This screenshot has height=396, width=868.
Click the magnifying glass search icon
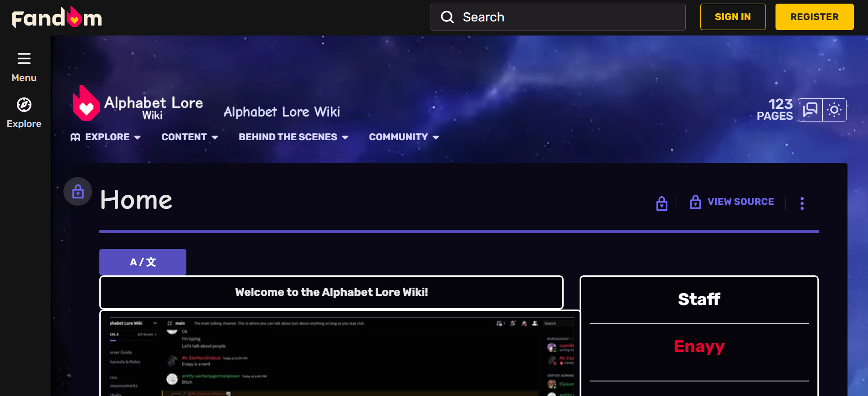447,17
